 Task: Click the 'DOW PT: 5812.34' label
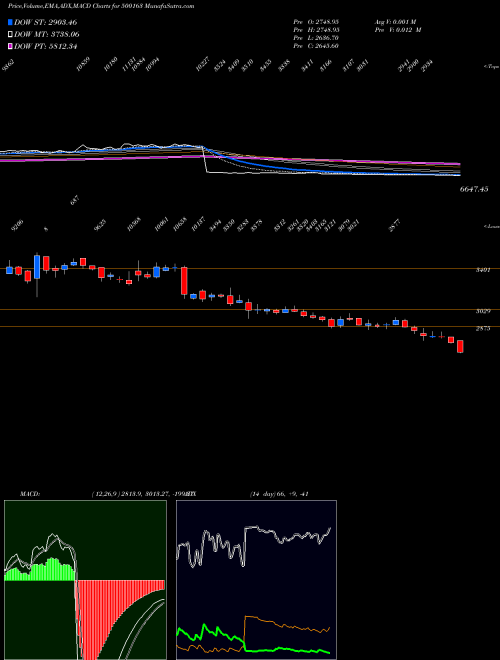pos(45,46)
